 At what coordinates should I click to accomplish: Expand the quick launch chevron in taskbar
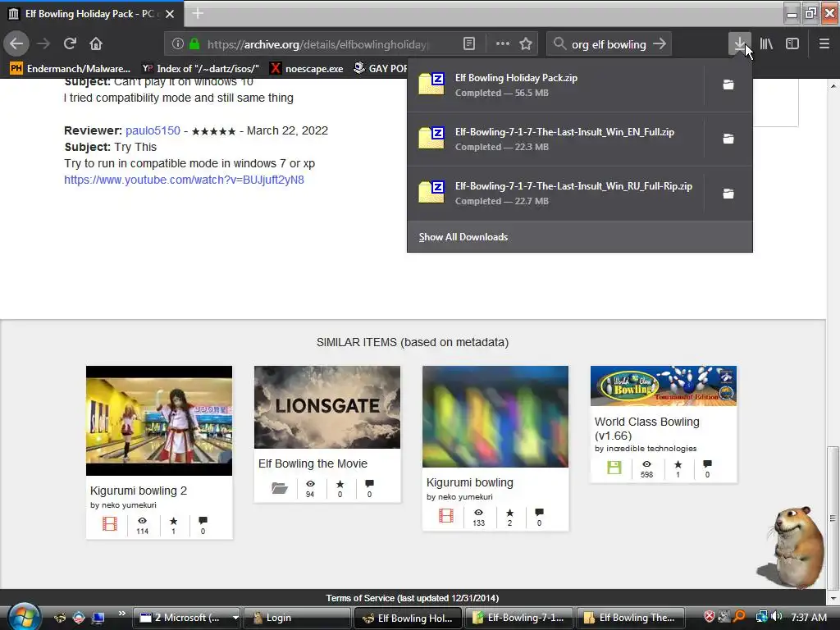coord(121,614)
